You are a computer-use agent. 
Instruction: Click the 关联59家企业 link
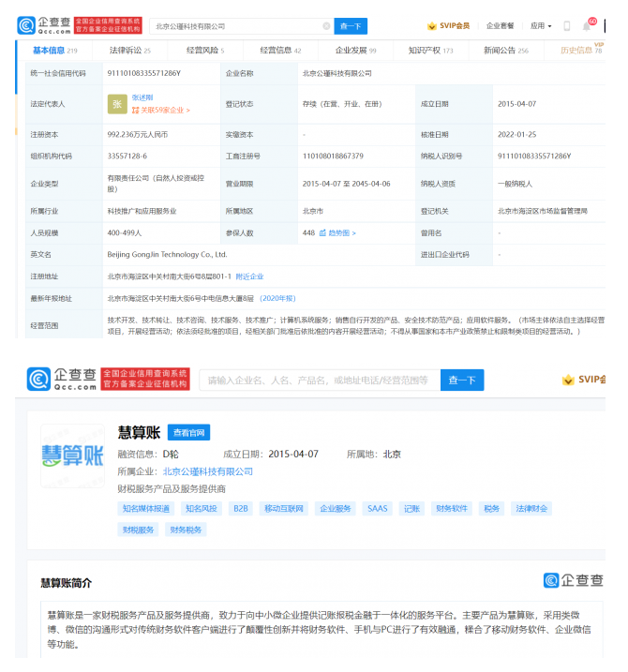pos(161,111)
